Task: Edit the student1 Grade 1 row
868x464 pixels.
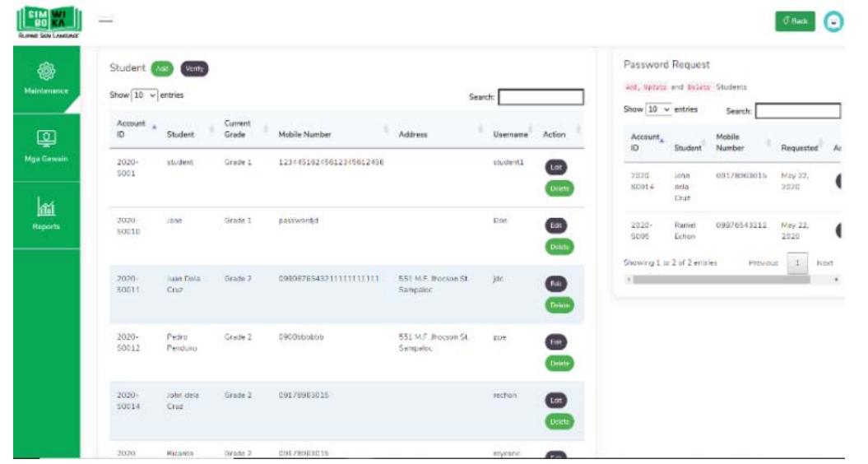Action: [x=556, y=167]
